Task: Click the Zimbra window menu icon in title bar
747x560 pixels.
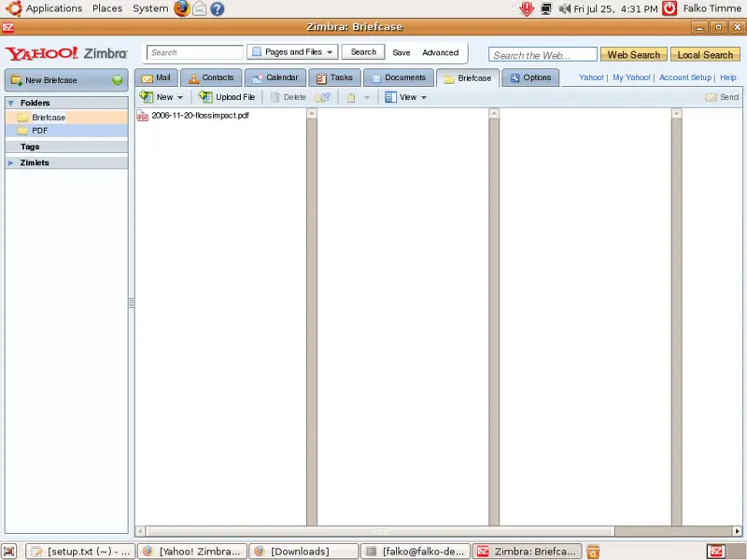Action: [7, 27]
